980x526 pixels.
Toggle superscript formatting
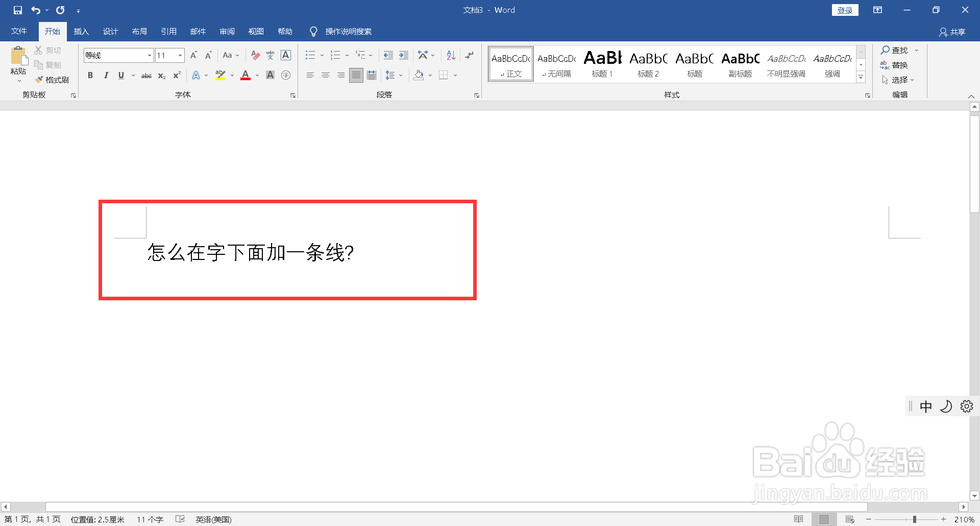coord(177,75)
